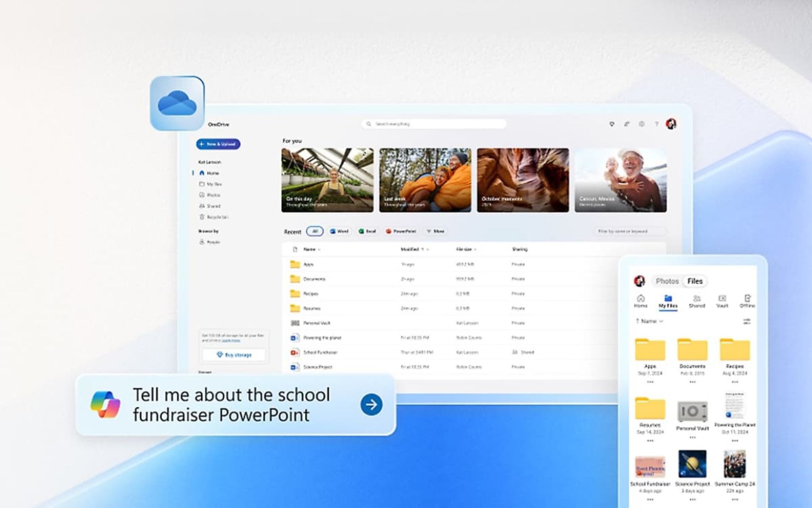Go to Shared in desktop sidebar
This screenshot has height=508, width=812.
tap(210, 206)
